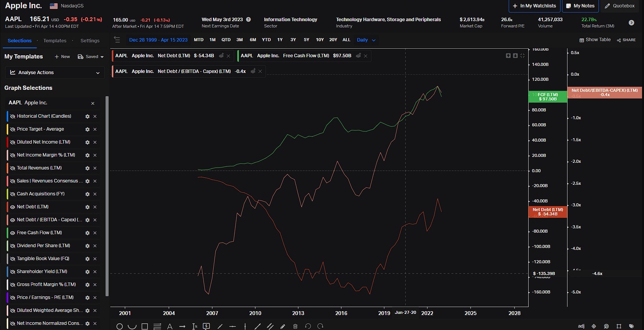Click the red Net Debt (LTM) axis label
644x330 pixels.
(x=548, y=212)
